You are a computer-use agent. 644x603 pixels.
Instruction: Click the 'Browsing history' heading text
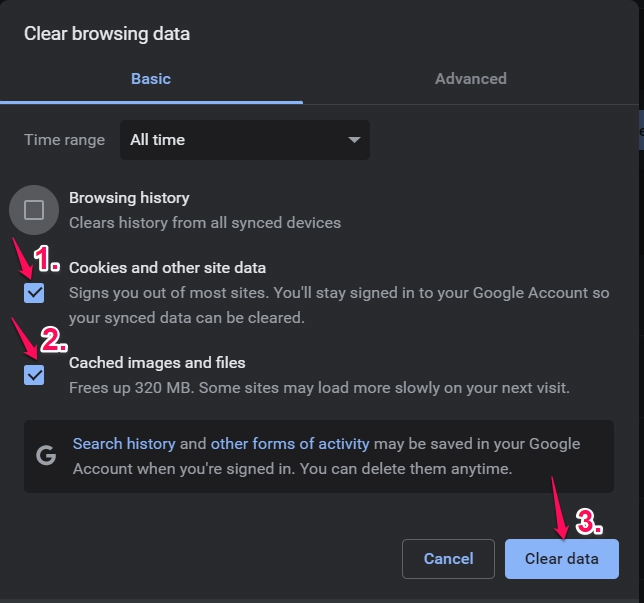point(129,198)
